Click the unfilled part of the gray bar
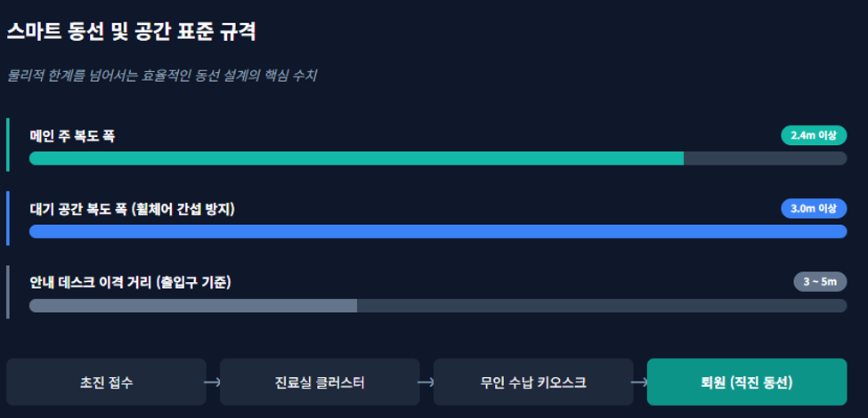This screenshot has height=418, width=868. [602, 306]
